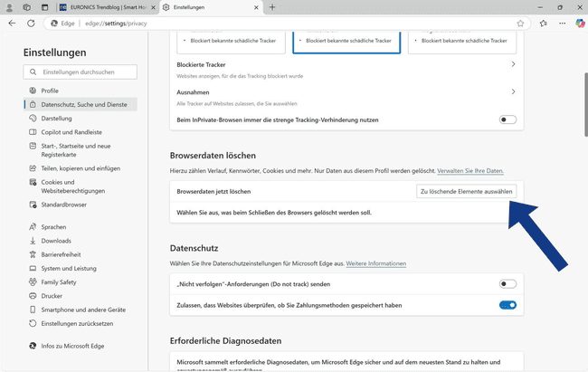Go back with the back arrow

click(x=12, y=24)
